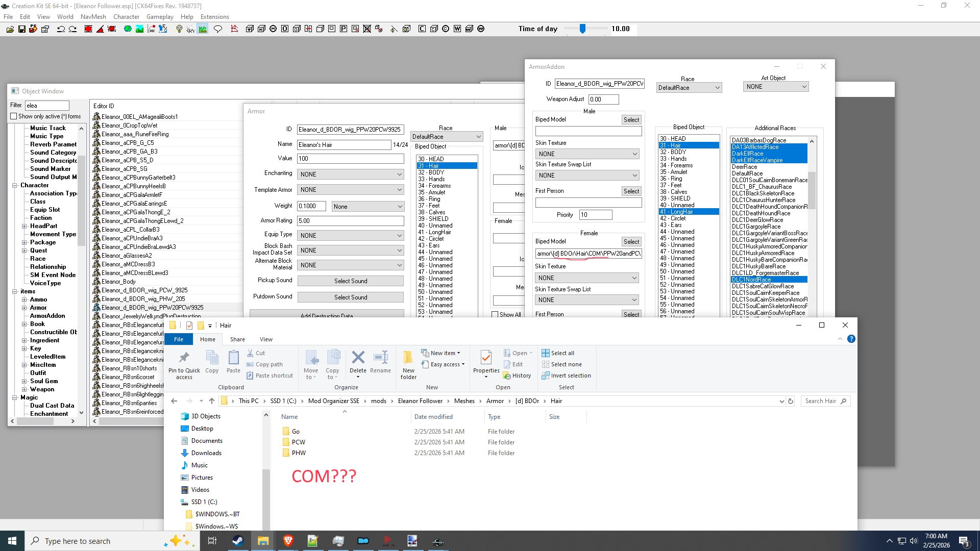Click Pickup Sound Select Sound button
Image resolution: width=980 pixels, height=551 pixels.
[x=351, y=281]
